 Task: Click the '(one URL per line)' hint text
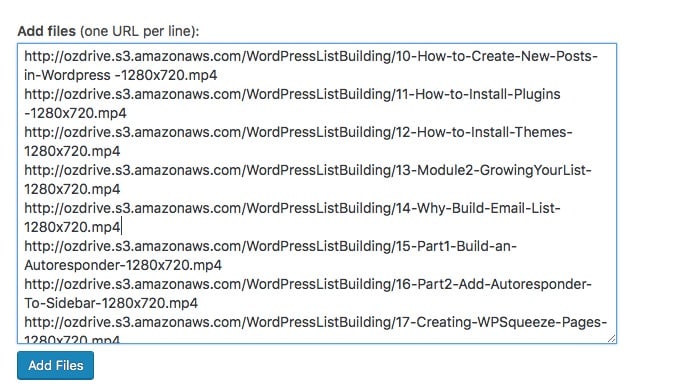(139, 31)
